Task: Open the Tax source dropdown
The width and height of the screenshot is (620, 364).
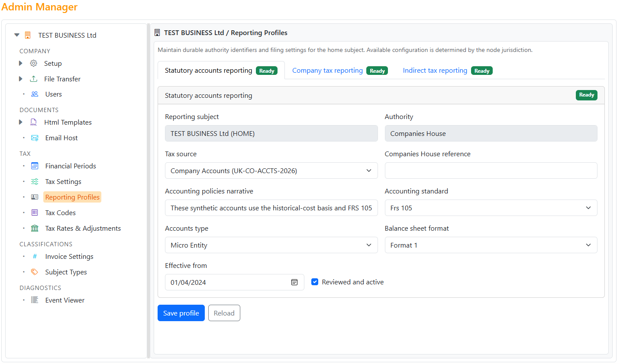Action: (271, 171)
